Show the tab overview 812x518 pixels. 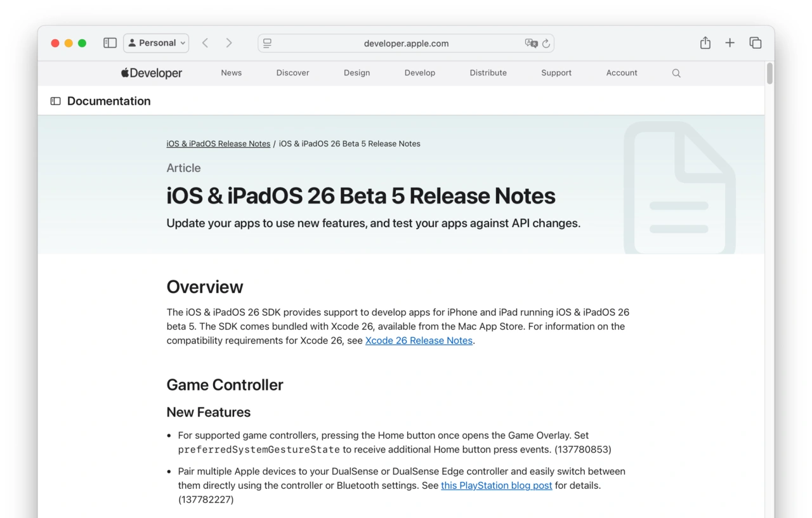(x=755, y=43)
